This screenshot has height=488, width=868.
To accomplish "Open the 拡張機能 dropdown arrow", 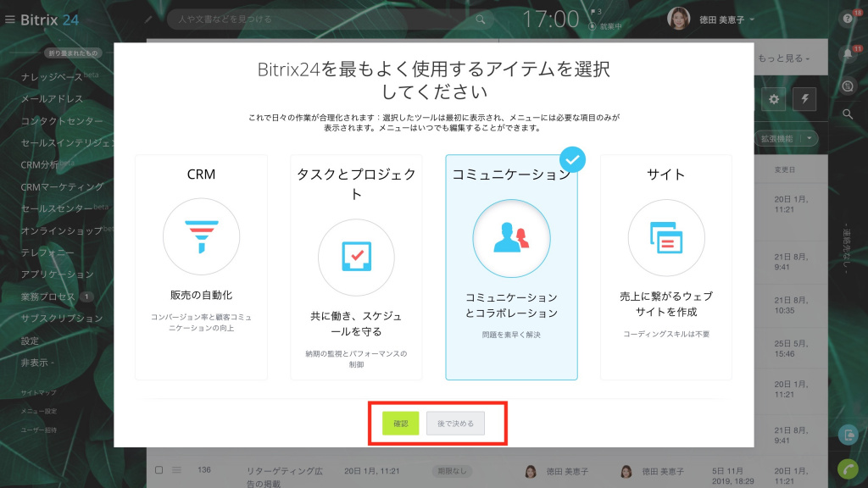I will 810,138.
